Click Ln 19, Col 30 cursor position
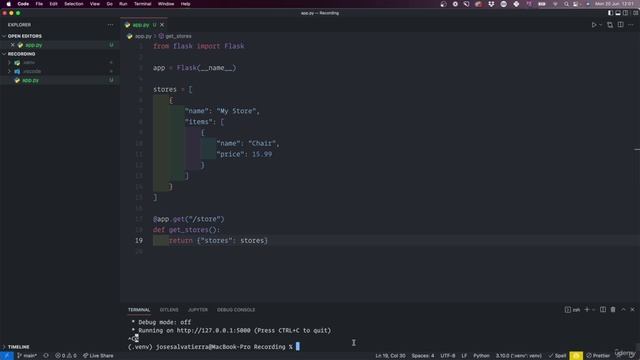640x360 pixels. [390, 356]
